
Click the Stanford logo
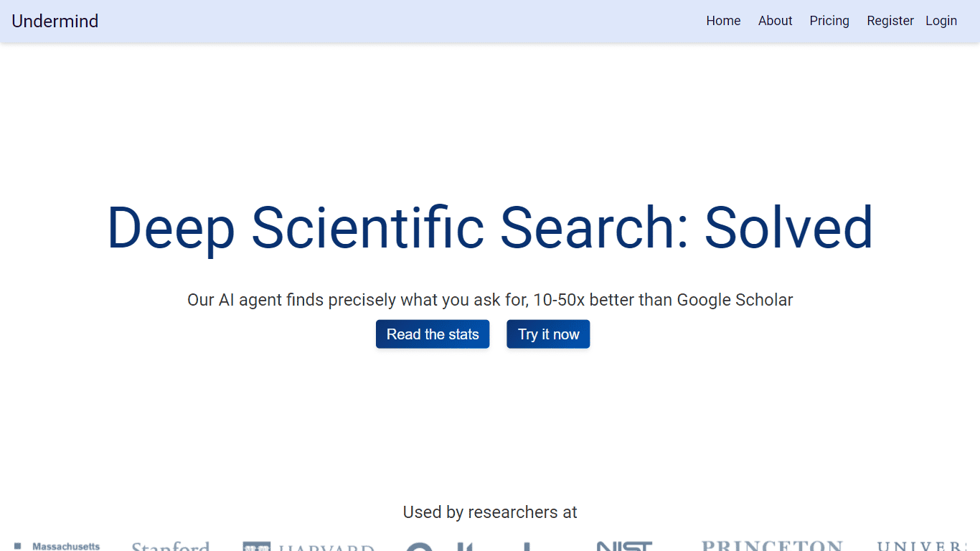[x=171, y=546]
